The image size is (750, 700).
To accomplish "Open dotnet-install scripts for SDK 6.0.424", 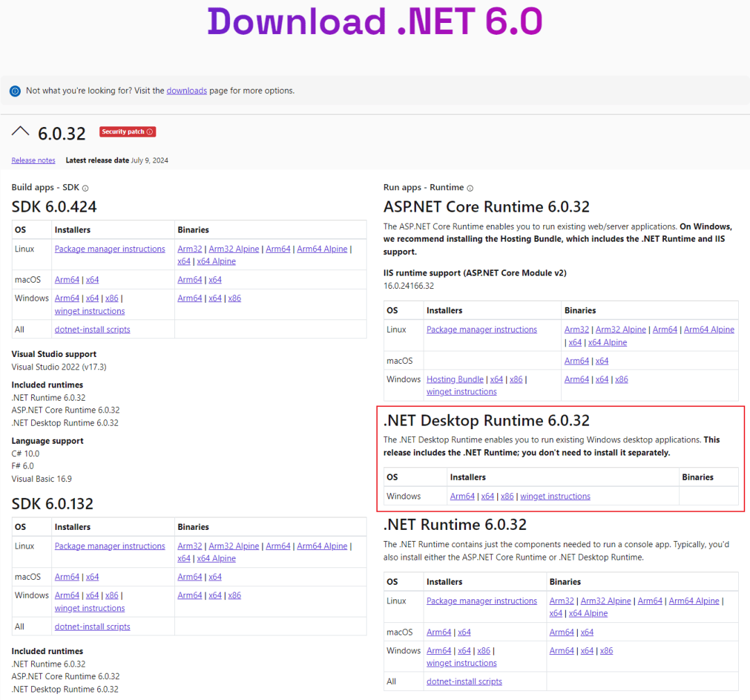I will [92, 328].
